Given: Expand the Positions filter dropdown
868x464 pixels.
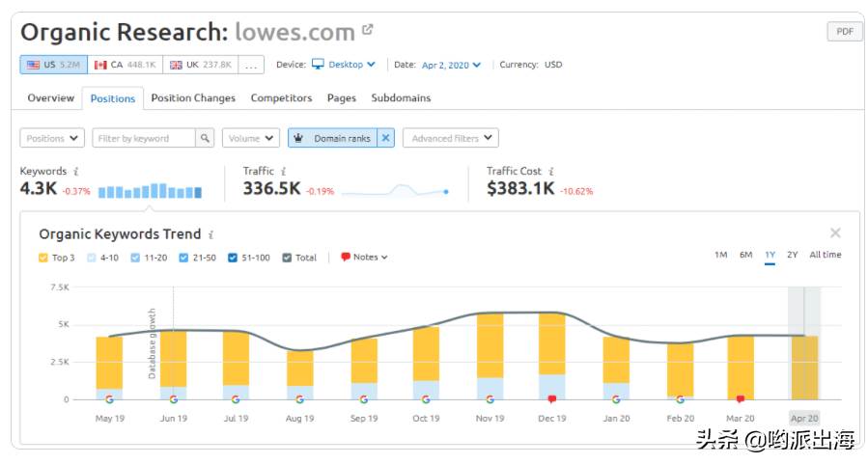Looking at the screenshot, I should [52, 138].
